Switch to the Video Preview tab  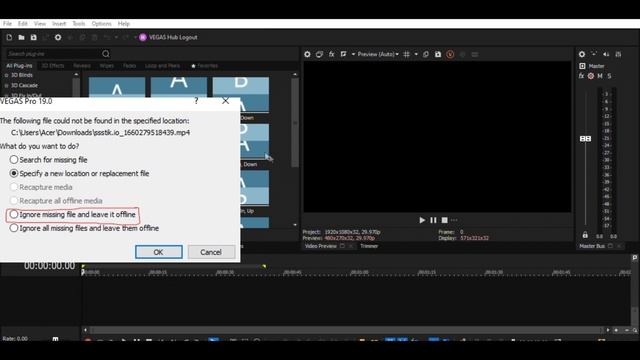point(321,246)
